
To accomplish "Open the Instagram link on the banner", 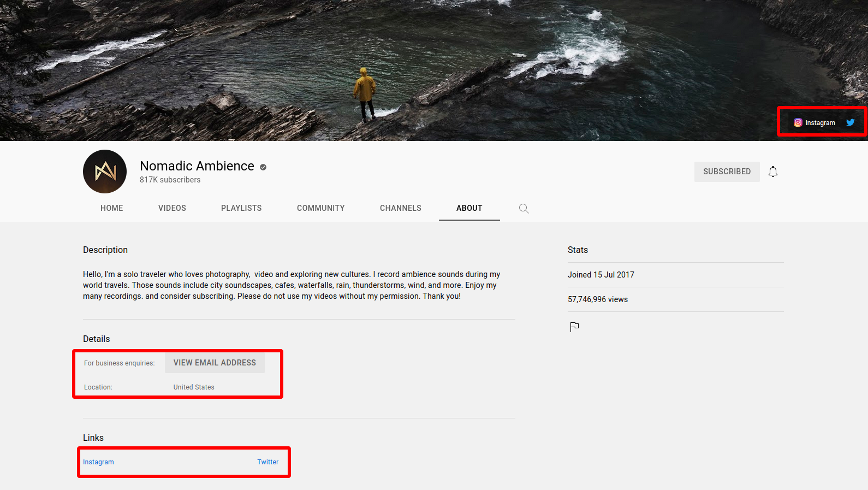I will [814, 122].
